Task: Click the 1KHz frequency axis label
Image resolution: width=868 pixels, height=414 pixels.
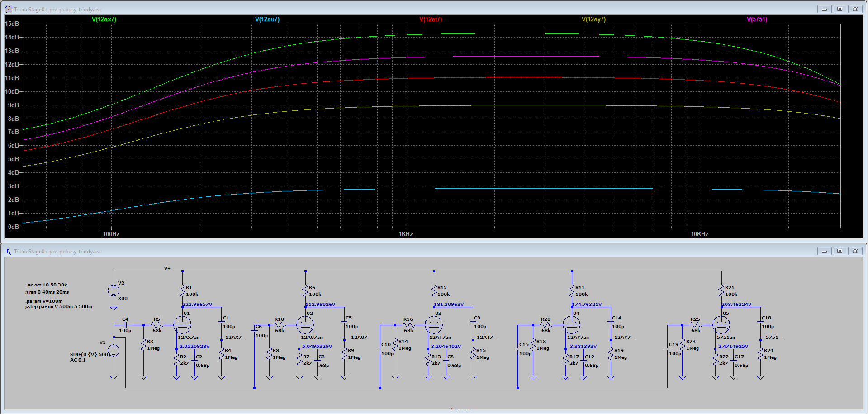Action: click(406, 234)
